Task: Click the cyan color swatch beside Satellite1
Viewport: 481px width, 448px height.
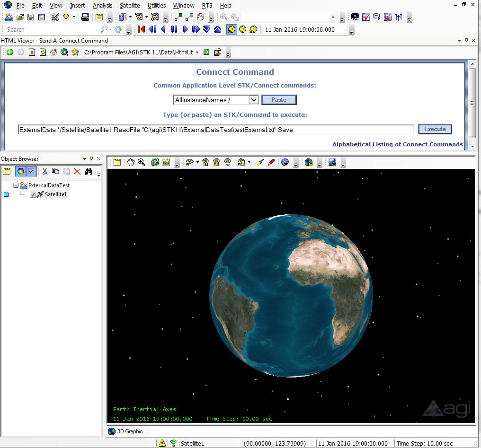Action: click(x=6, y=194)
